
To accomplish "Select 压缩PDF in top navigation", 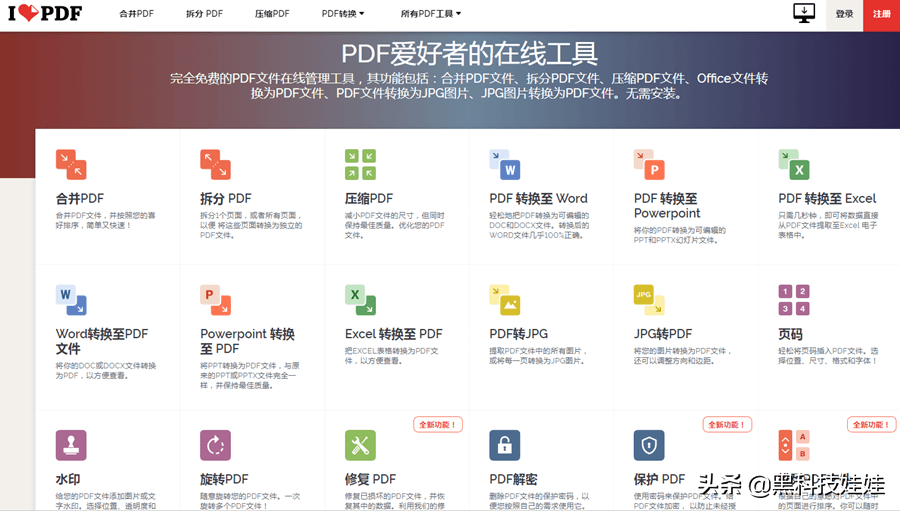I will (x=272, y=14).
